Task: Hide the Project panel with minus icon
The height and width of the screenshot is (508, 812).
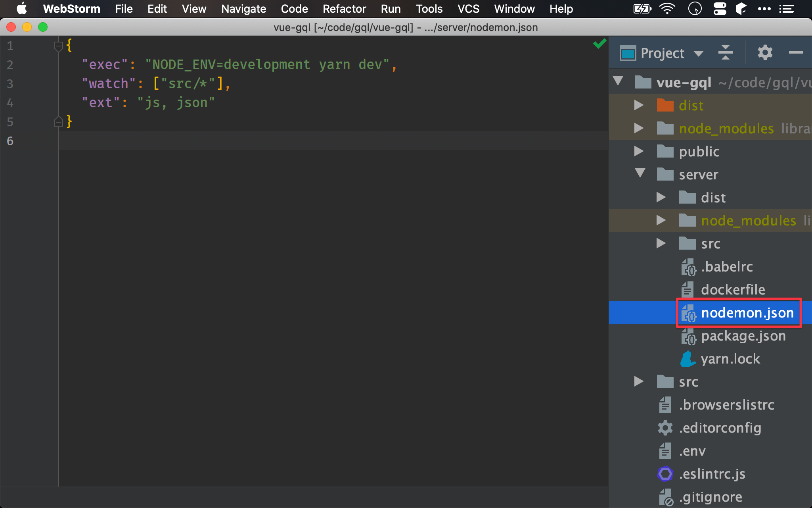Action: click(796, 52)
